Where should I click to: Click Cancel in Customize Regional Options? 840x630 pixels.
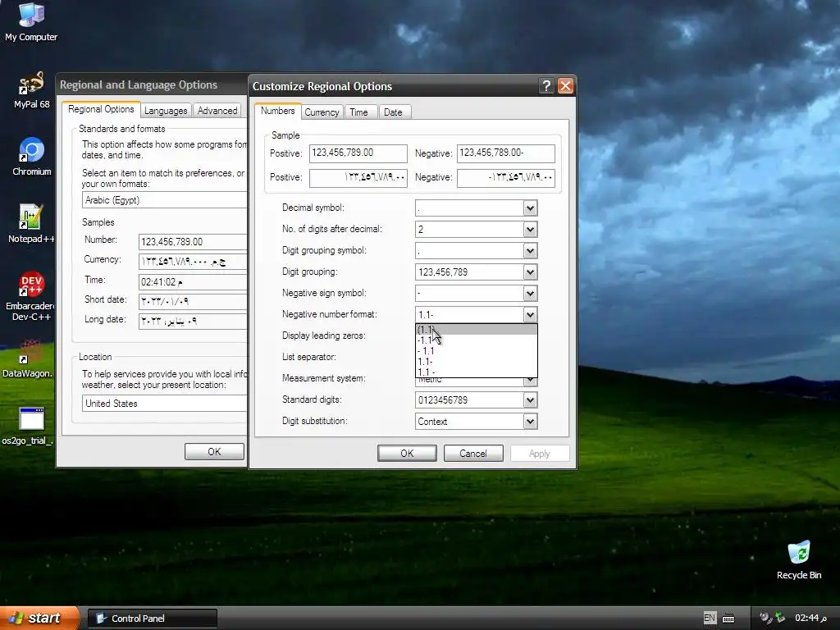[x=473, y=453]
